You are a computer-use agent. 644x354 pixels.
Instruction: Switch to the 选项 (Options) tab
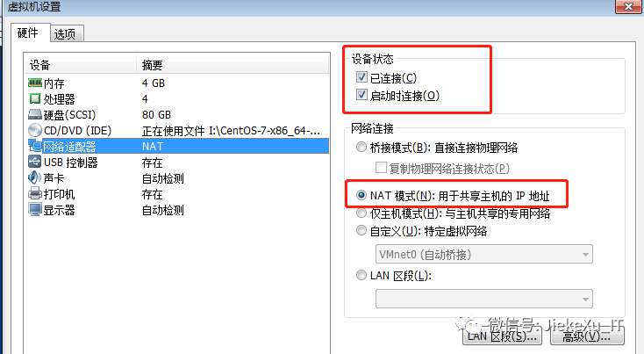click(x=67, y=33)
